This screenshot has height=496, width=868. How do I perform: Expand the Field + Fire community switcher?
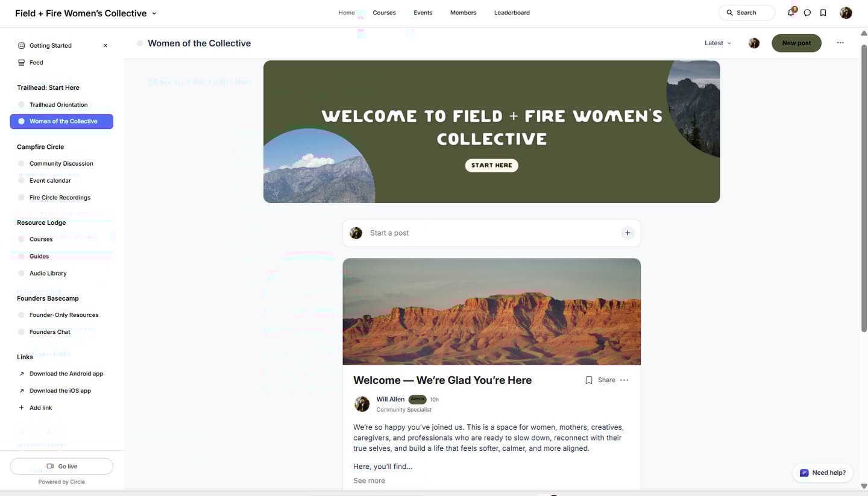coord(86,13)
